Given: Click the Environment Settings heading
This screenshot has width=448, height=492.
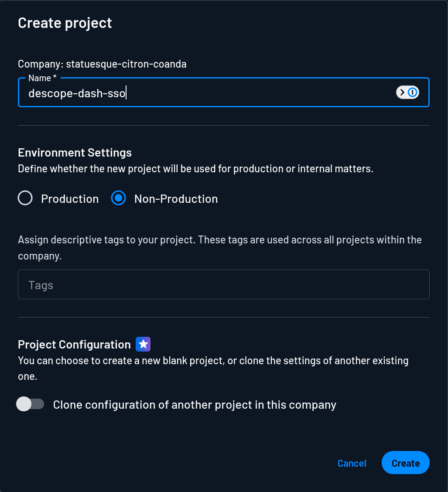Looking at the screenshot, I should tap(75, 153).
